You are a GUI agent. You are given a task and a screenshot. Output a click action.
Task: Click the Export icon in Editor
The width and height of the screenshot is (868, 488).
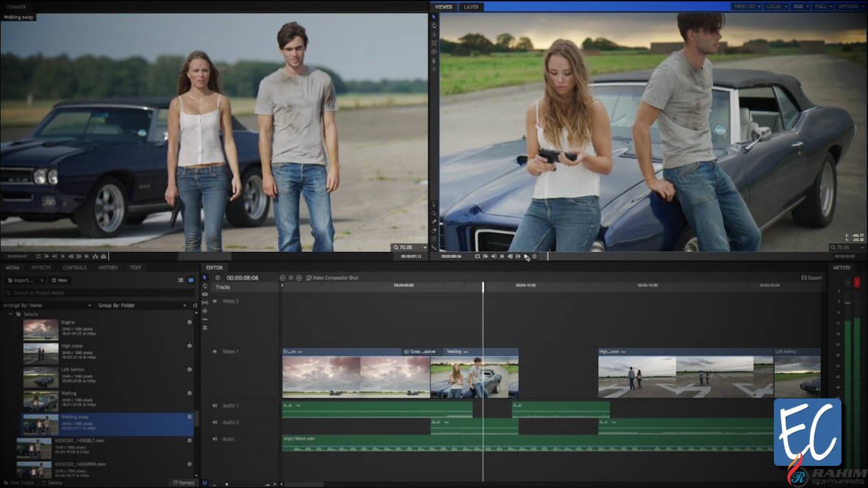click(804, 278)
